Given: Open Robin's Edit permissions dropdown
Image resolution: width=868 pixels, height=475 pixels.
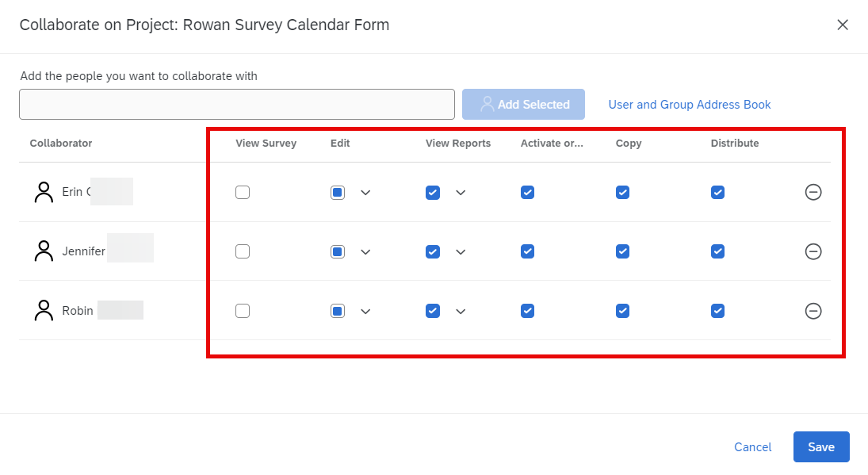Looking at the screenshot, I should (365, 311).
